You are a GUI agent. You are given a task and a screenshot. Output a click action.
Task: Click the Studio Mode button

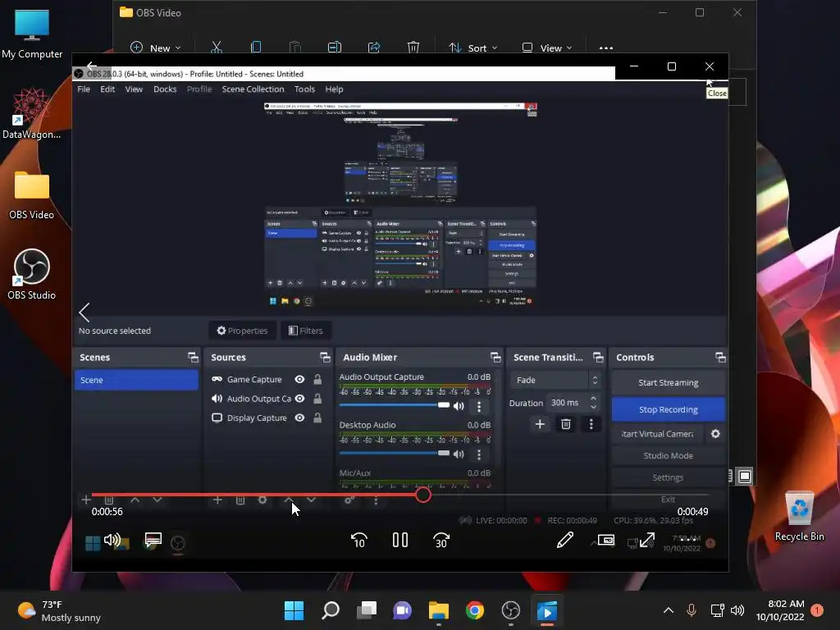click(668, 455)
